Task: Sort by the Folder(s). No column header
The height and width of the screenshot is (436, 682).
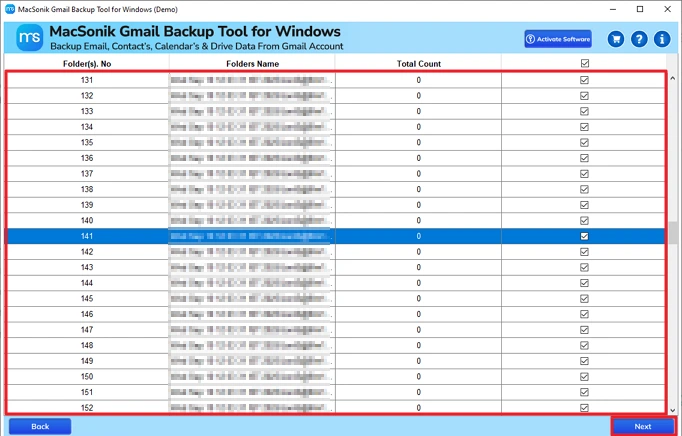Action: pos(87,64)
